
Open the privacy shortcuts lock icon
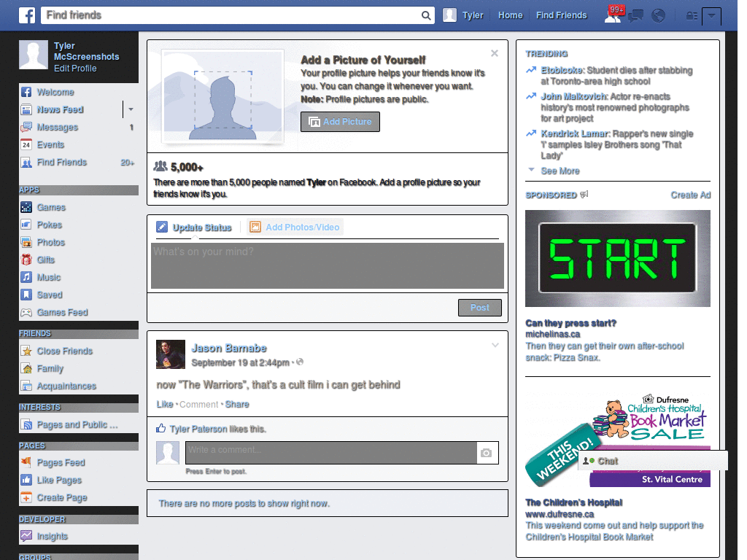coord(692,16)
